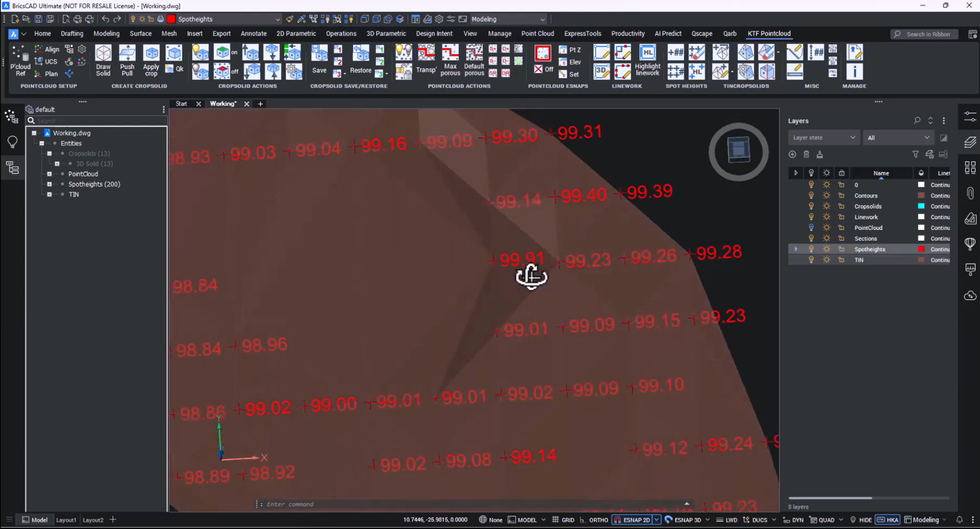Switch to the Start document tab
Screen dimensions: 980x529
[x=181, y=104]
